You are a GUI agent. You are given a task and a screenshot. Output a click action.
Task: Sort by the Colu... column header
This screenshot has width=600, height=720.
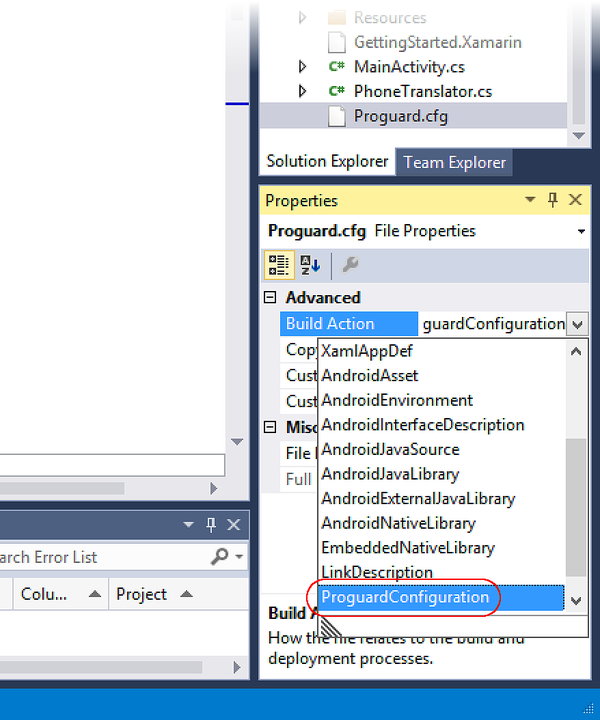(61, 594)
